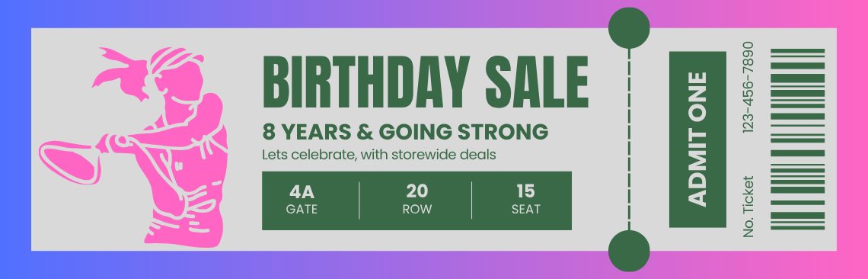
Task: Select the BIRTHDAY SALE headline
Action: (x=425, y=82)
